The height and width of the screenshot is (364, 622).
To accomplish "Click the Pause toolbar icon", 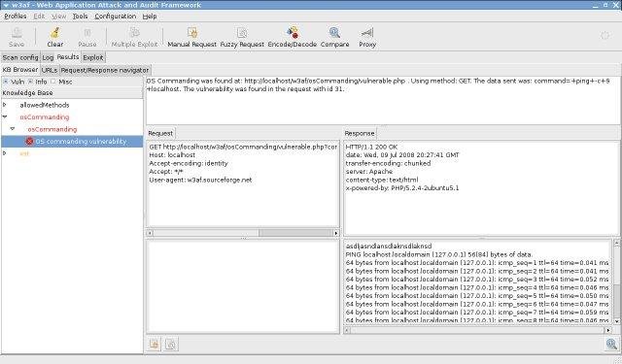I will [87, 32].
